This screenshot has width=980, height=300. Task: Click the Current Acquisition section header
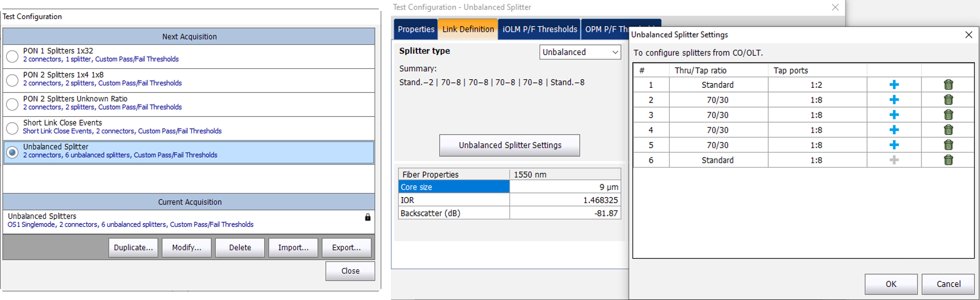(x=189, y=202)
